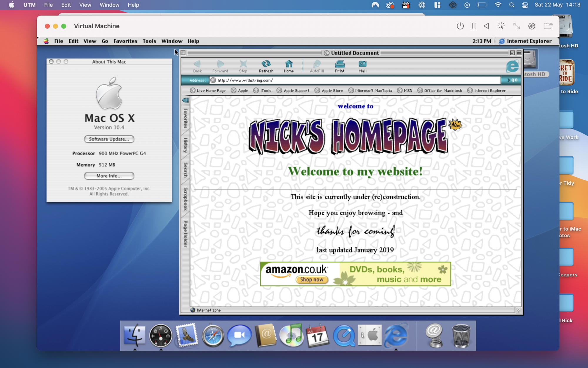Click the More Info button
The height and width of the screenshot is (368, 588).
coord(109,176)
